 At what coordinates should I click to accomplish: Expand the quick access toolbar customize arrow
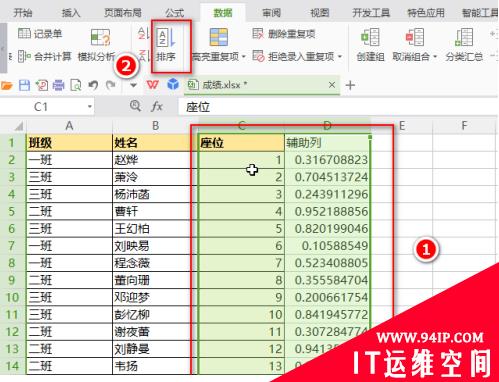pyautogui.click(x=133, y=85)
